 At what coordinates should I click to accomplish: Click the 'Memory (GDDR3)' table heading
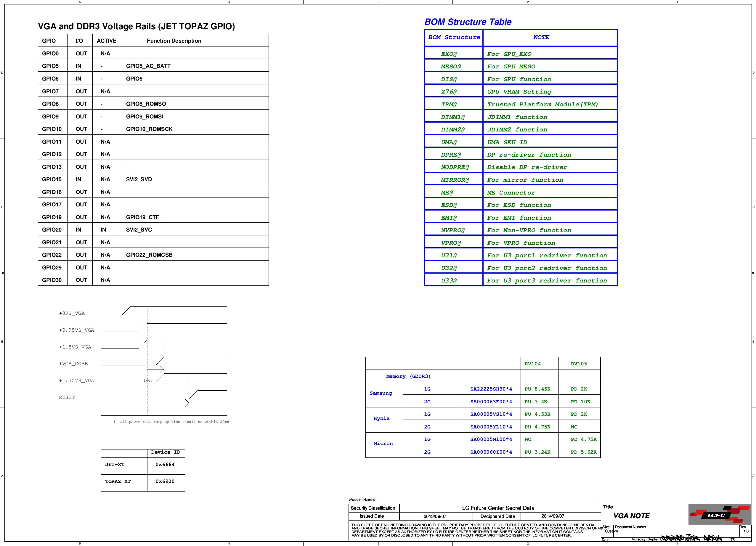click(x=408, y=376)
